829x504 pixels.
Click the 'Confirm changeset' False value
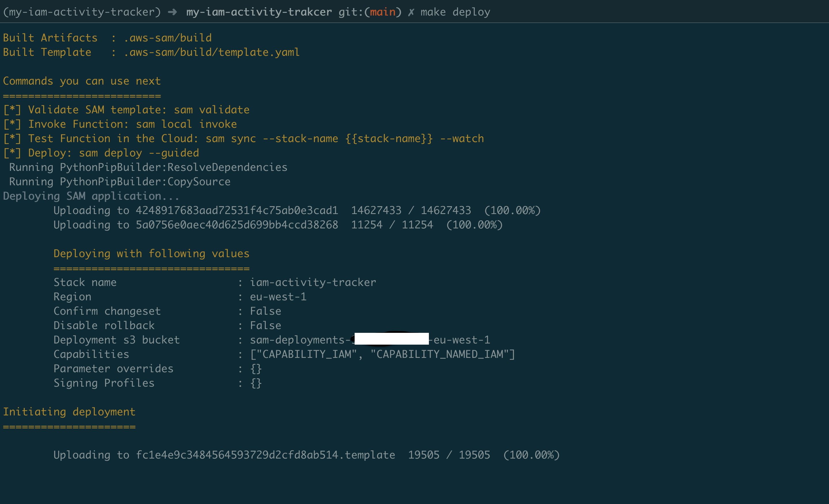(x=265, y=311)
